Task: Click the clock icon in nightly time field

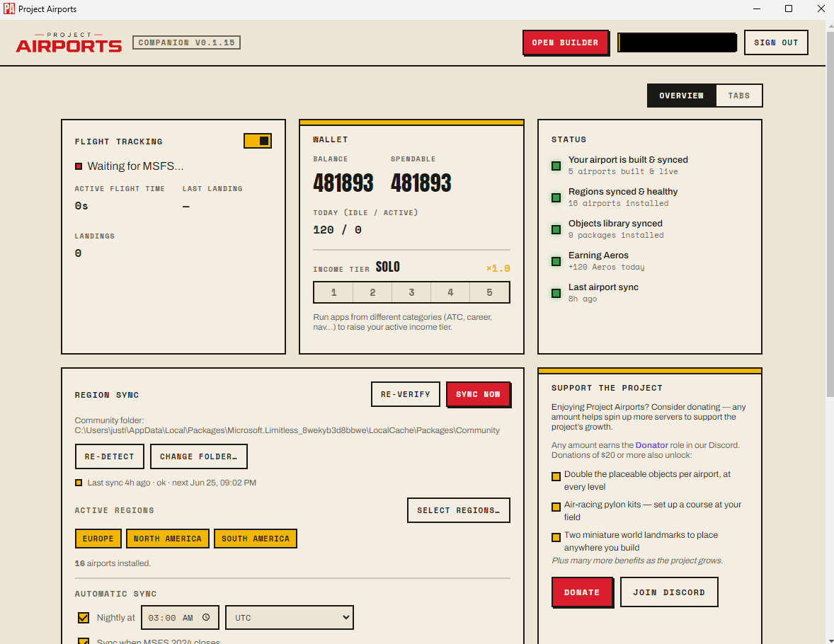Action: [206, 617]
